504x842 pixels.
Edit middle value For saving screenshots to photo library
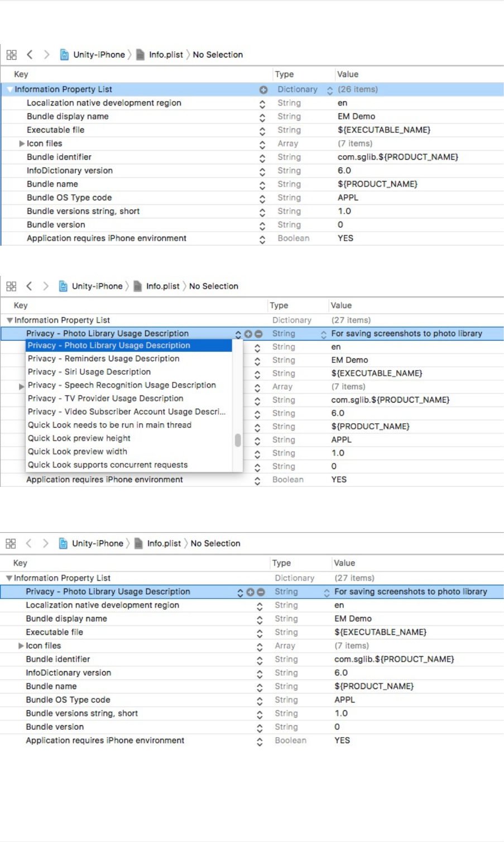407,333
